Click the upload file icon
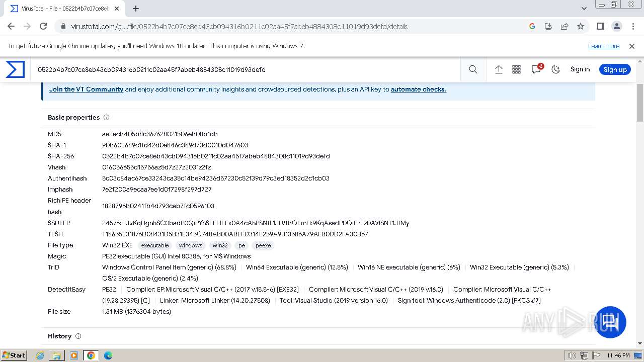This screenshot has width=644, height=362. click(499, 69)
